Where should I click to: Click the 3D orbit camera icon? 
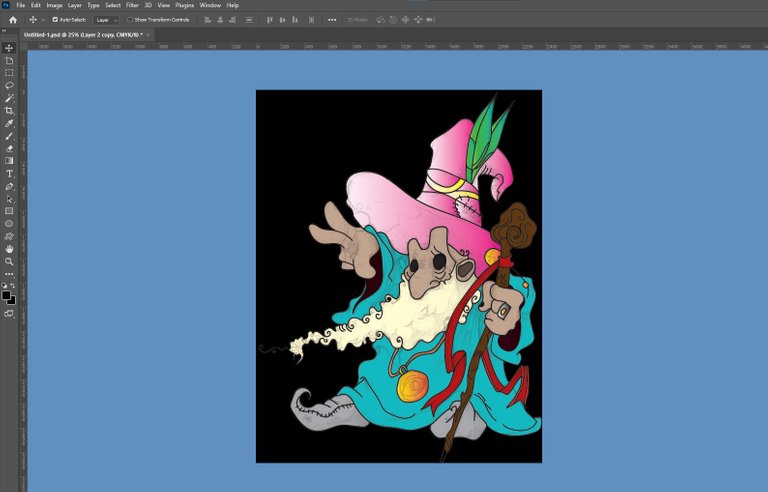[380, 20]
